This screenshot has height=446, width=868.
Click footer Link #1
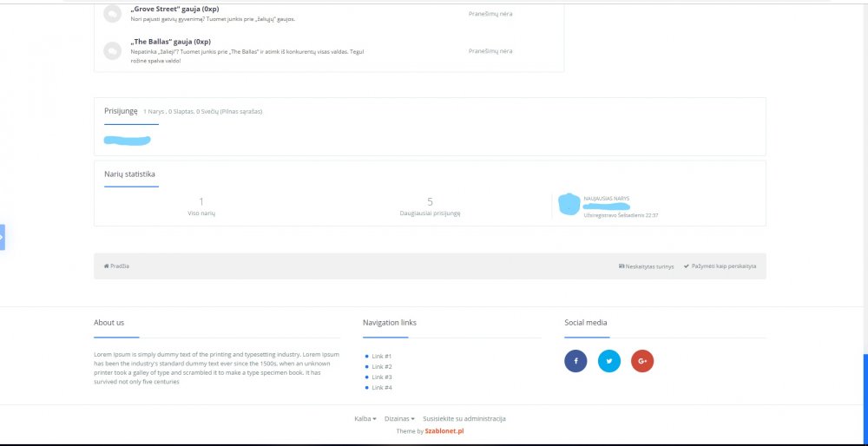[x=381, y=357]
